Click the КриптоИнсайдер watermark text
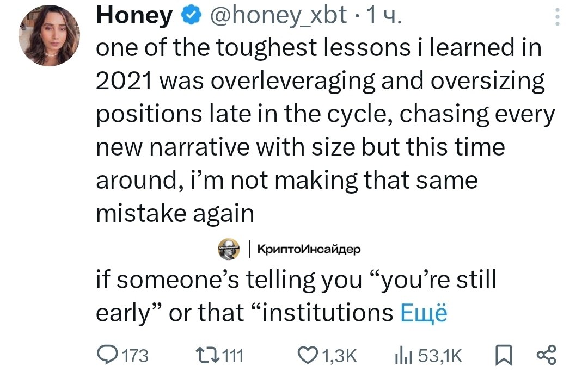Screen dimensions: 588x372 pos(309,249)
